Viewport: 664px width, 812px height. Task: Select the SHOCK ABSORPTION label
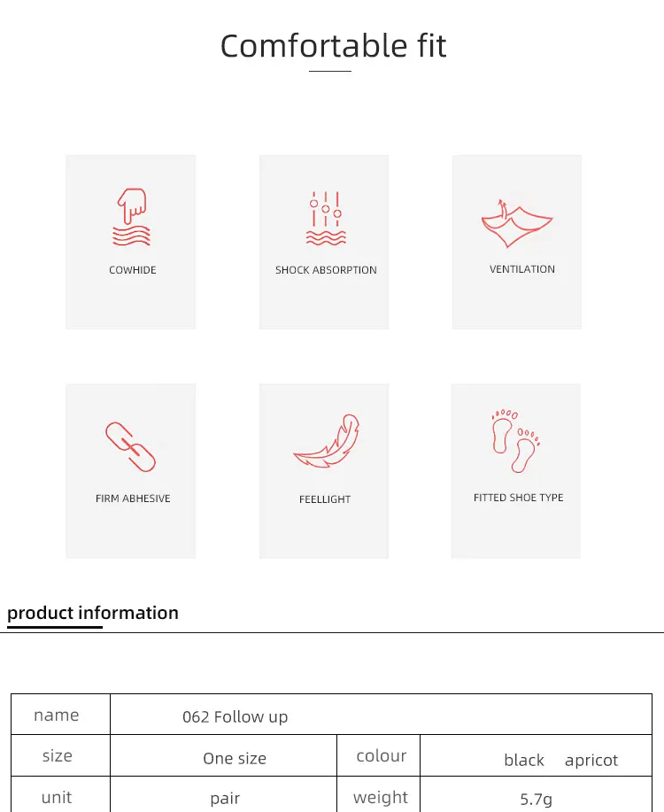326,270
